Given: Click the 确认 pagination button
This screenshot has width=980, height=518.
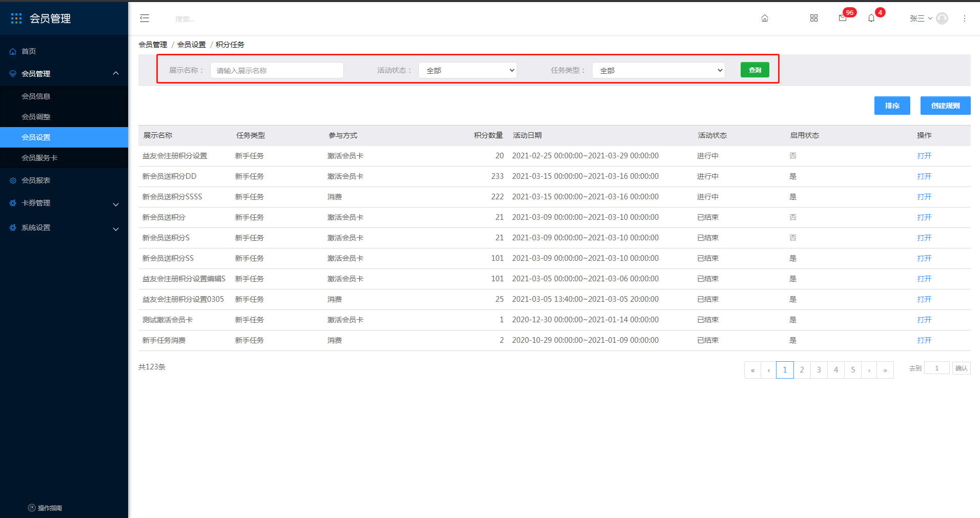Looking at the screenshot, I should coord(962,368).
